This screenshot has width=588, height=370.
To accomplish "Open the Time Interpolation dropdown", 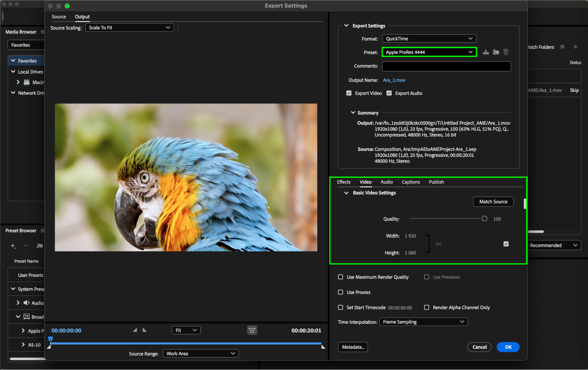I will tap(423, 322).
